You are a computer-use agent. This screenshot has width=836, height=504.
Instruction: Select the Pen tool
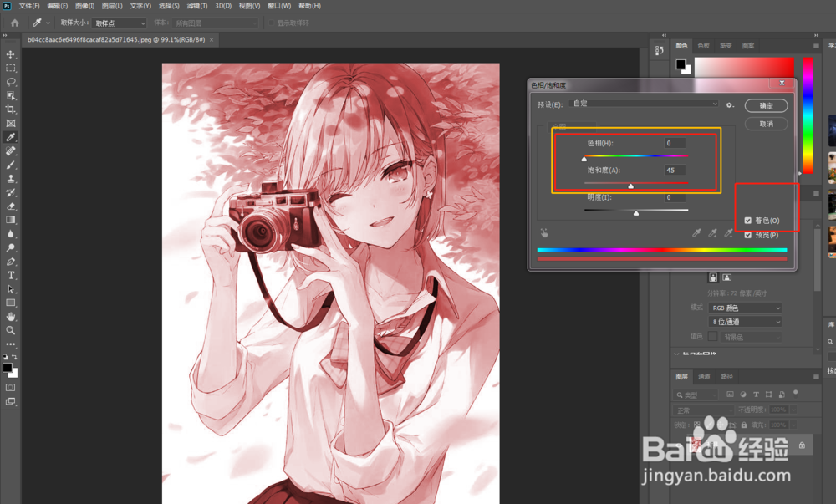coord(11,262)
